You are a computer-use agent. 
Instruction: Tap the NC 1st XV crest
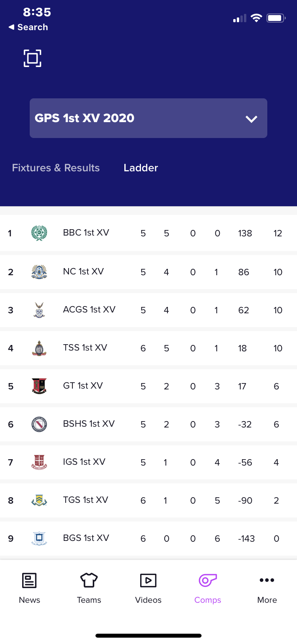tap(39, 272)
